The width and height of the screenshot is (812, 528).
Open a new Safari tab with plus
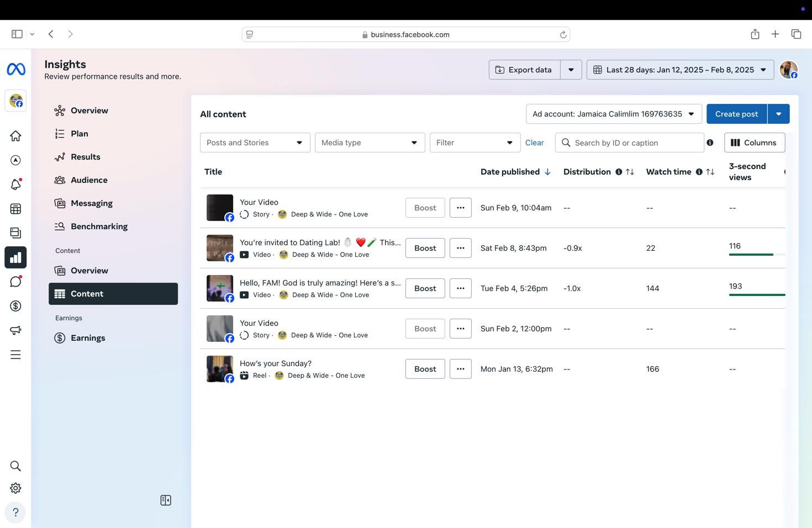(776, 34)
